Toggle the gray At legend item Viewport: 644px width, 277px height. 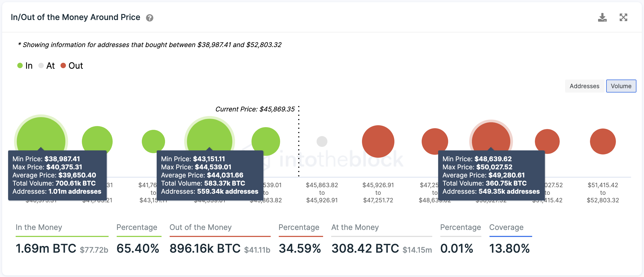[47, 66]
